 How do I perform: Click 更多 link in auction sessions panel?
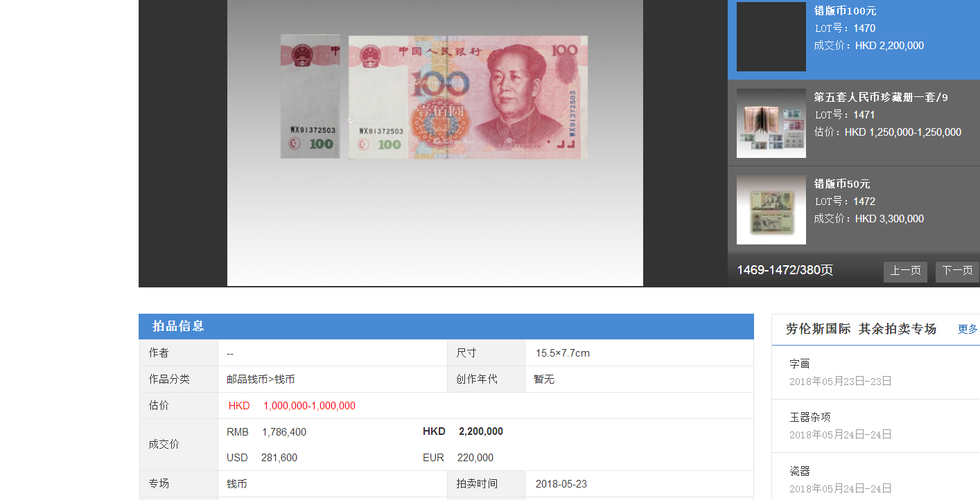click(968, 329)
